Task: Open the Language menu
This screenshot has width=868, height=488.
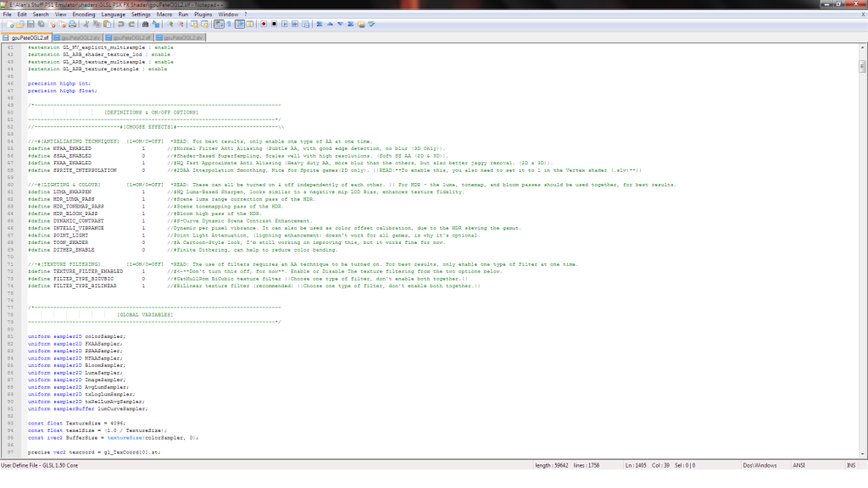Action: [x=113, y=14]
